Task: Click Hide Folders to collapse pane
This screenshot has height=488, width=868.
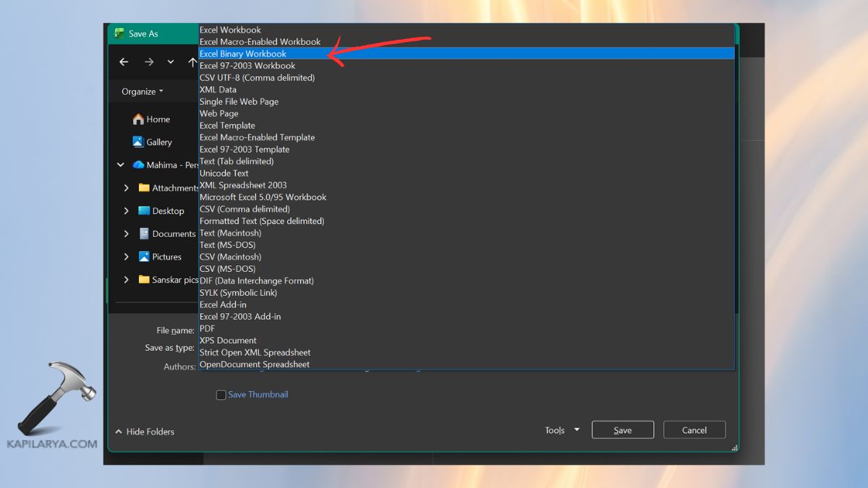Action: coord(145,432)
